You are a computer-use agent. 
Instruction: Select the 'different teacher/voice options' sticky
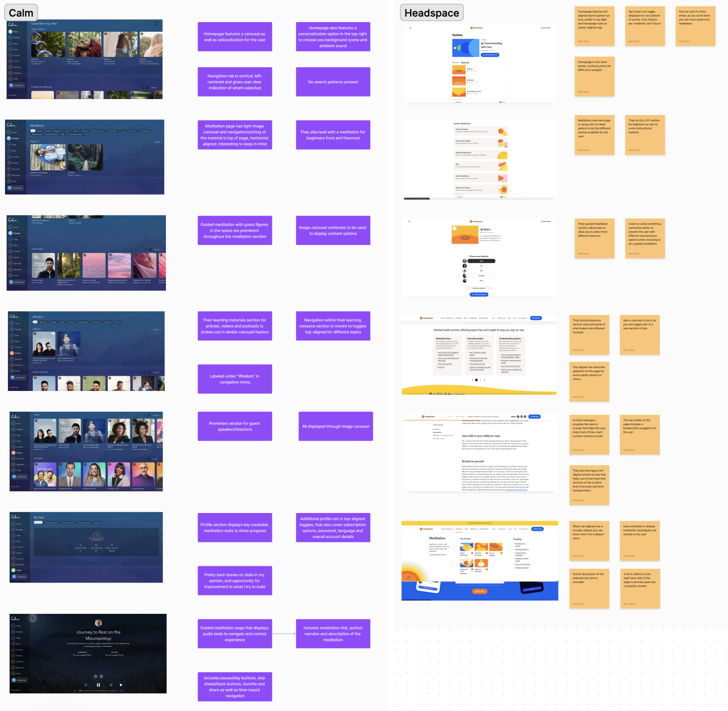pyautogui.click(x=646, y=239)
